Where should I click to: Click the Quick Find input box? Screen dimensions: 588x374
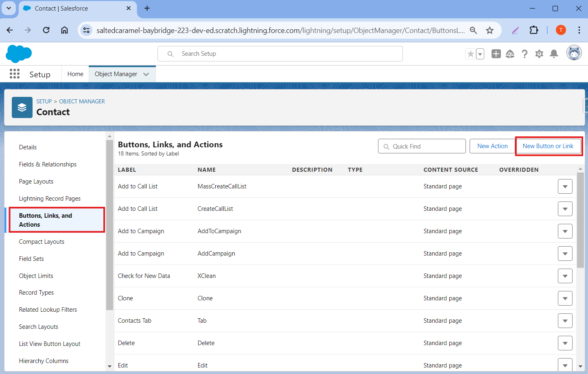(422, 147)
